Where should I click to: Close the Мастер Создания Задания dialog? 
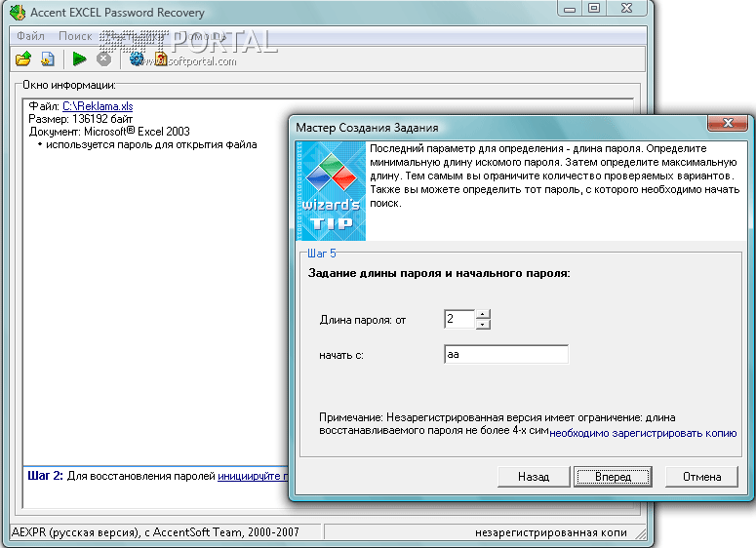point(728,123)
